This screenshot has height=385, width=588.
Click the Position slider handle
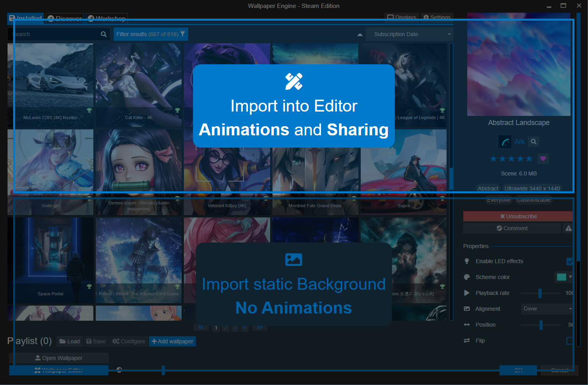pos(541,325)
